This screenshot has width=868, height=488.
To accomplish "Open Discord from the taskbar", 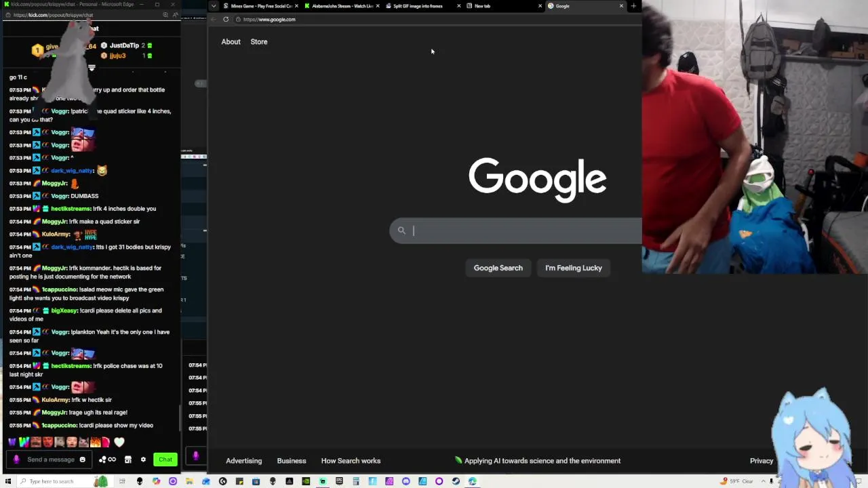I will (x=406, y=481).
